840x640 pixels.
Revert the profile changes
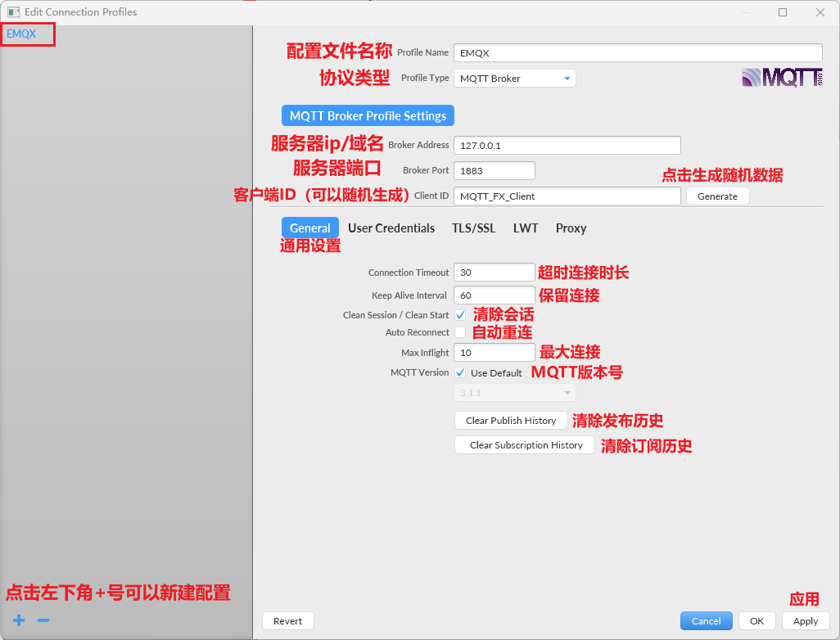click(288, 620)
